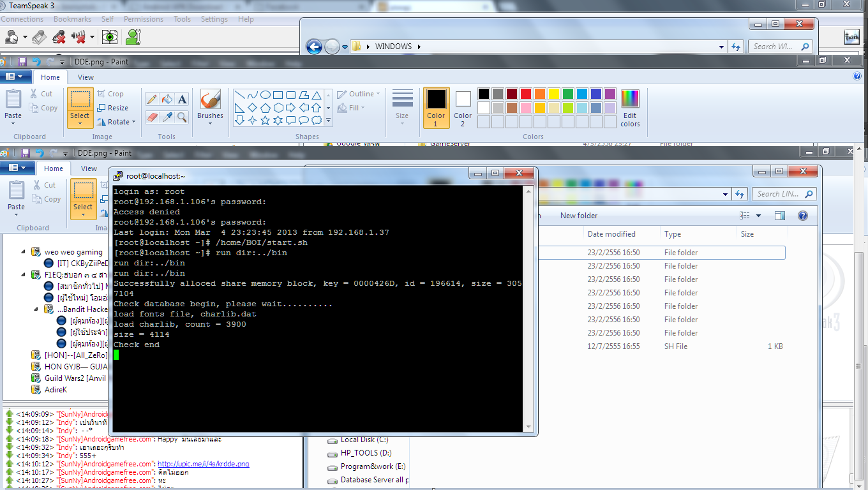868x490 pixels.
Task: Click the grayed plug disconnect icon in TeamSpeak
Action: 40,37
